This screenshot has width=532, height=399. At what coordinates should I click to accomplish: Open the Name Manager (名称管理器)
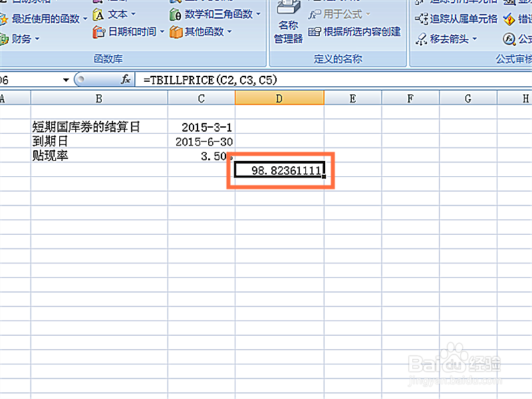(288, 22)
